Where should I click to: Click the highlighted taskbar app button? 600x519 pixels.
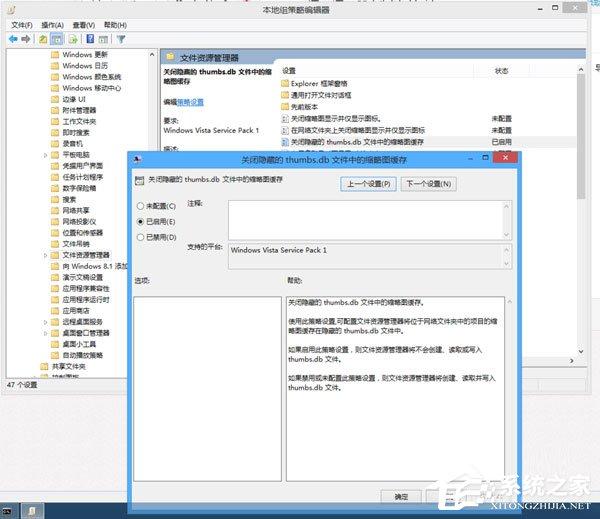click(x=33, y=511)
